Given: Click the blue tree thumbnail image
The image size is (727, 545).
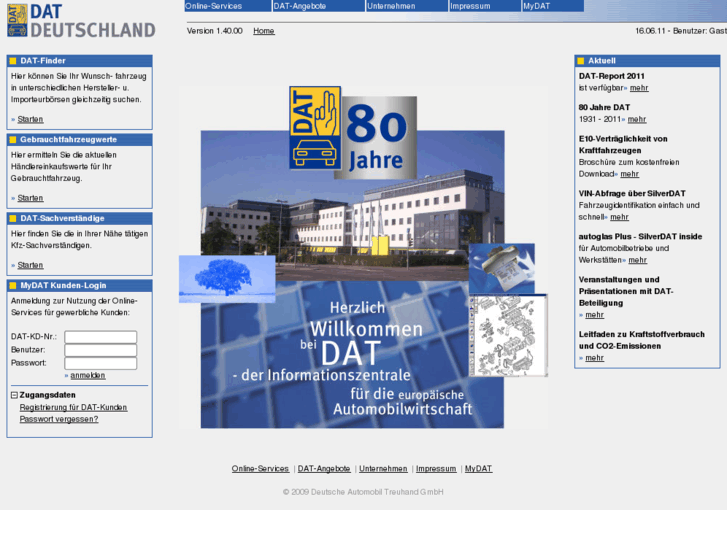Looking at the screenshot, I should pyautogui.click(x=227, y=279).
